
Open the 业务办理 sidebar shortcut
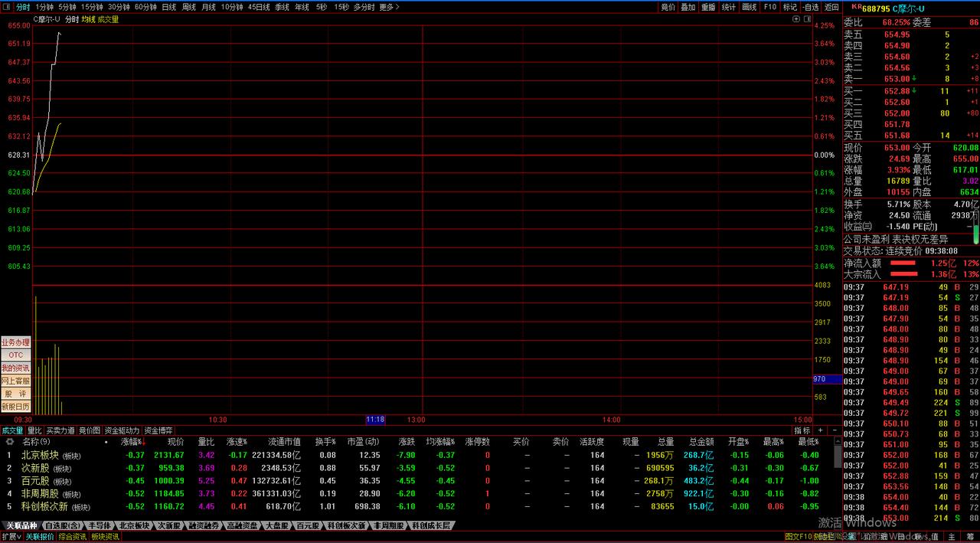15,342
